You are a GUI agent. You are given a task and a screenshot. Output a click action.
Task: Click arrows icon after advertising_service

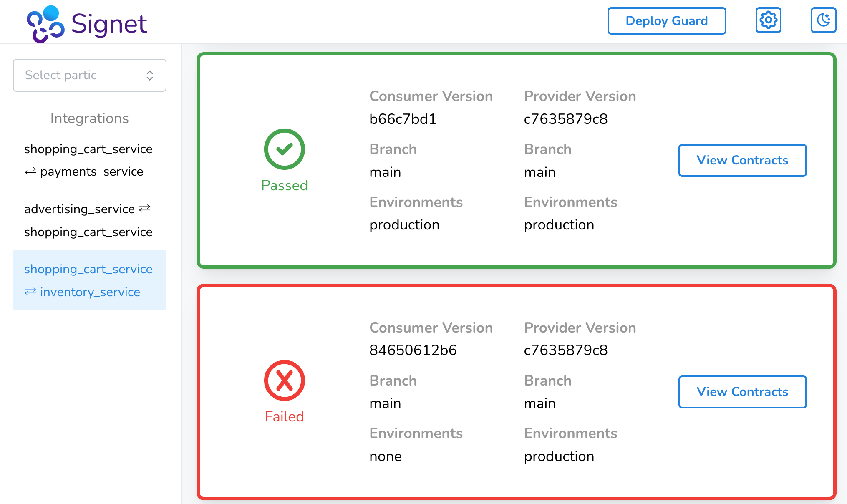[x=145, y=208]
